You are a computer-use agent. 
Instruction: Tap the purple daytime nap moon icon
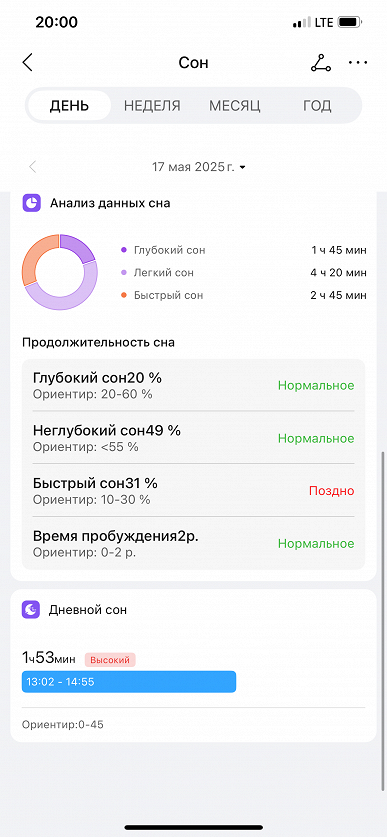click(31, 610)
